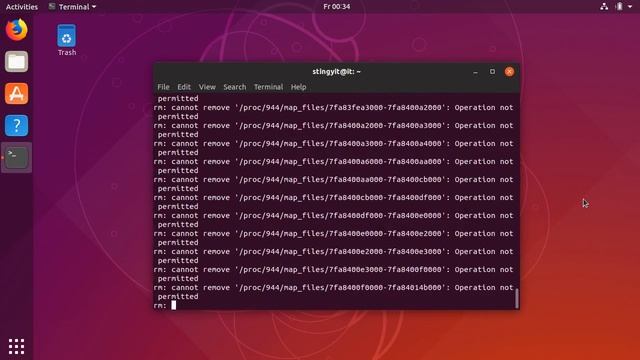Click the line ending 7fa8400aa000-7fa8400cb000
The width and height of the screenshot is (640, 360).
[x=333, y=180]
